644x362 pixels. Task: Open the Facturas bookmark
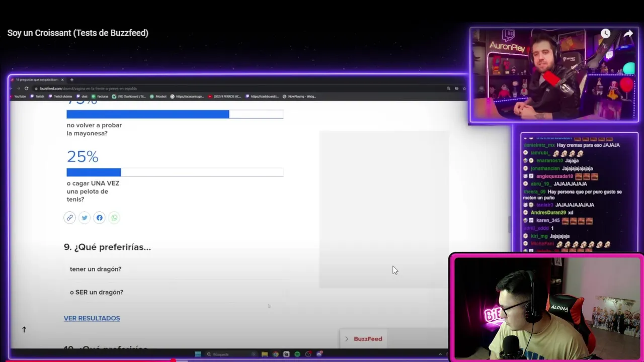pos(100,97)
